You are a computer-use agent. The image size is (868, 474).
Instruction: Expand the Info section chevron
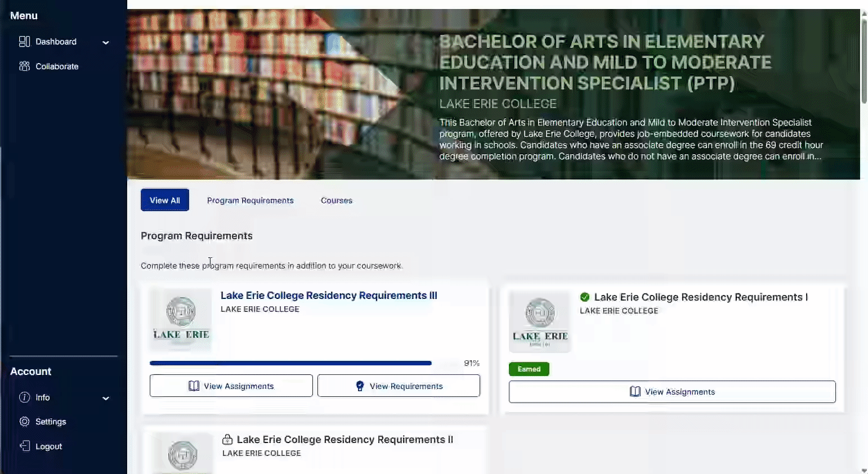pos(105,398)
